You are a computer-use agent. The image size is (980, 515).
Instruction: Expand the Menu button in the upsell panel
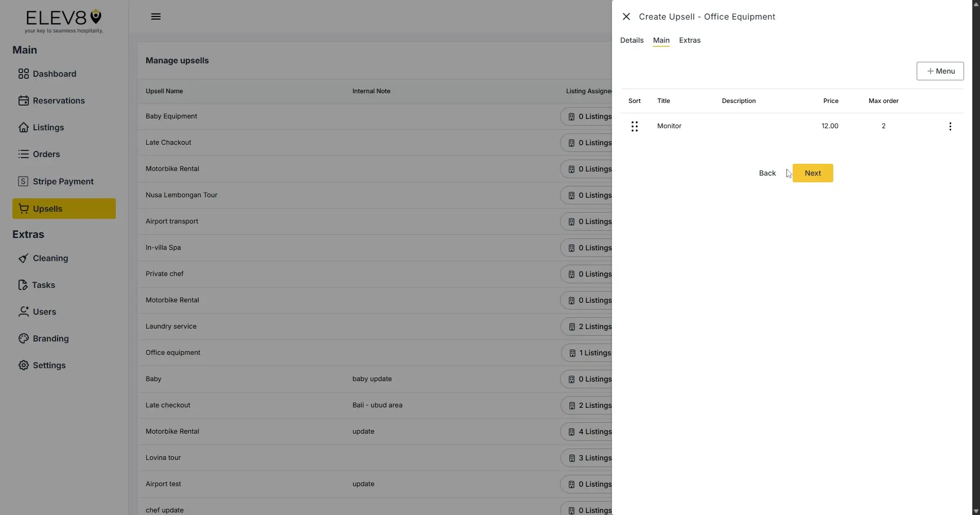tap(940, 71)
